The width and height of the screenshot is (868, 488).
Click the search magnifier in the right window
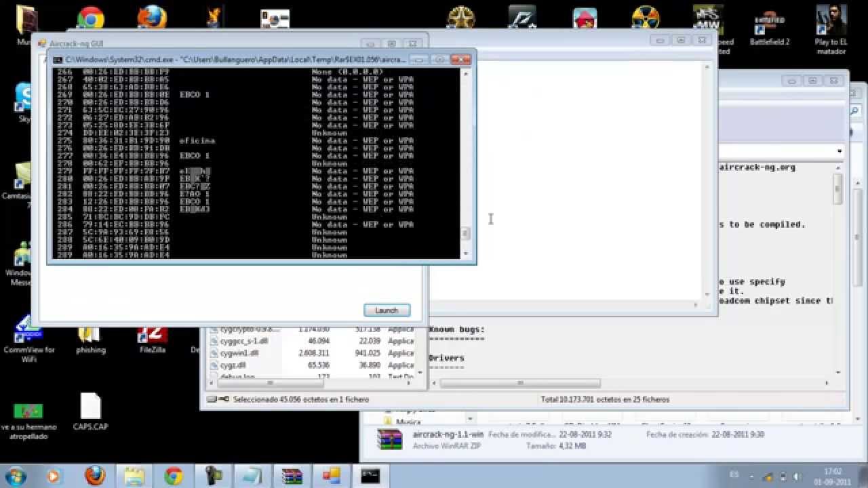pyautogui.click(x=854, y=110)
